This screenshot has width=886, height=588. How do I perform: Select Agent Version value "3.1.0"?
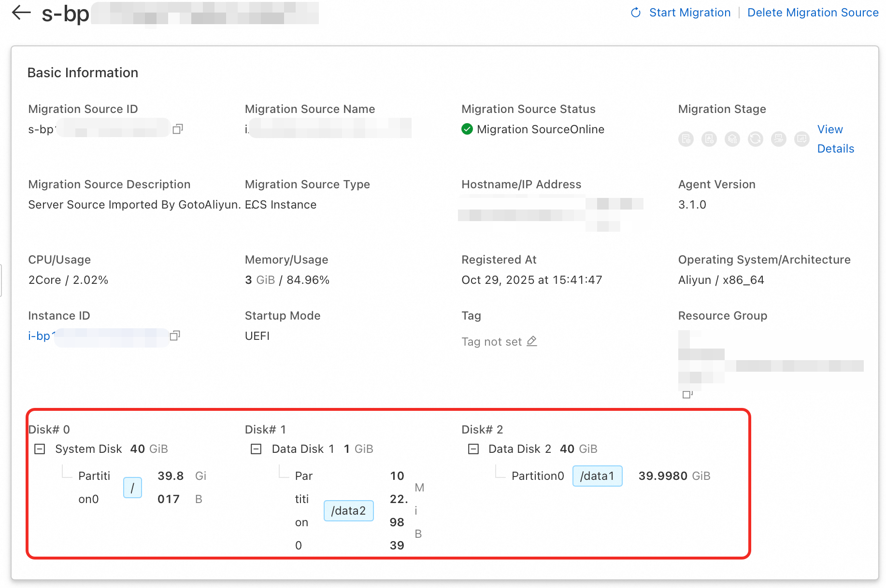[692, 205]
